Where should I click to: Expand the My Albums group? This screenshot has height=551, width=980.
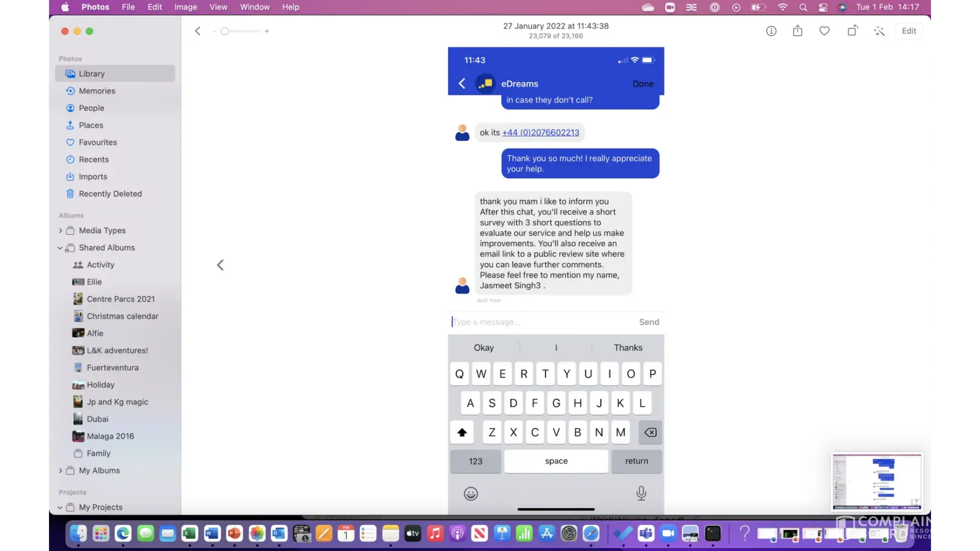tap(61, 471)
